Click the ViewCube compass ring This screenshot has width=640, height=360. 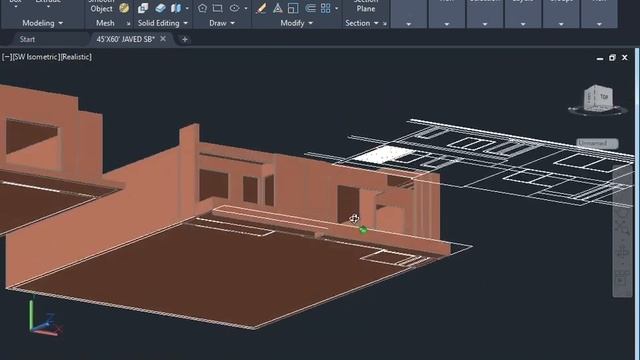(x=598, y=111)
